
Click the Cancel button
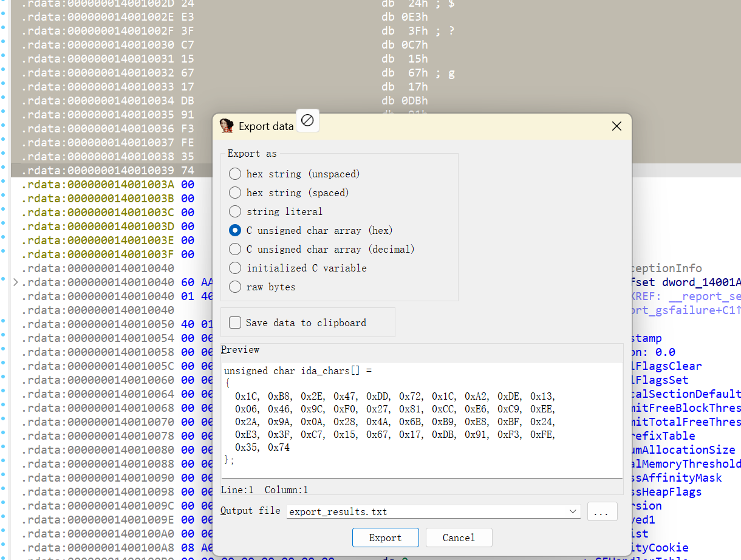pyautogui.click(x=459, y=538)
